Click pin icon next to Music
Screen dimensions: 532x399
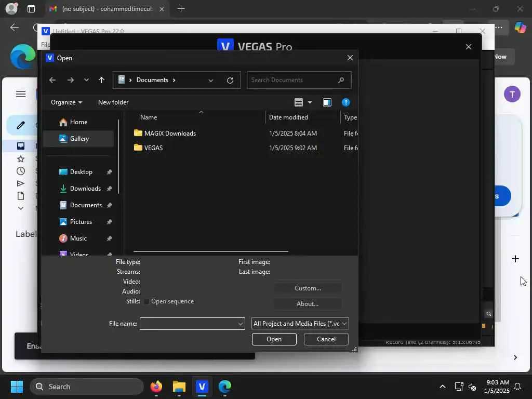point(109,238)
